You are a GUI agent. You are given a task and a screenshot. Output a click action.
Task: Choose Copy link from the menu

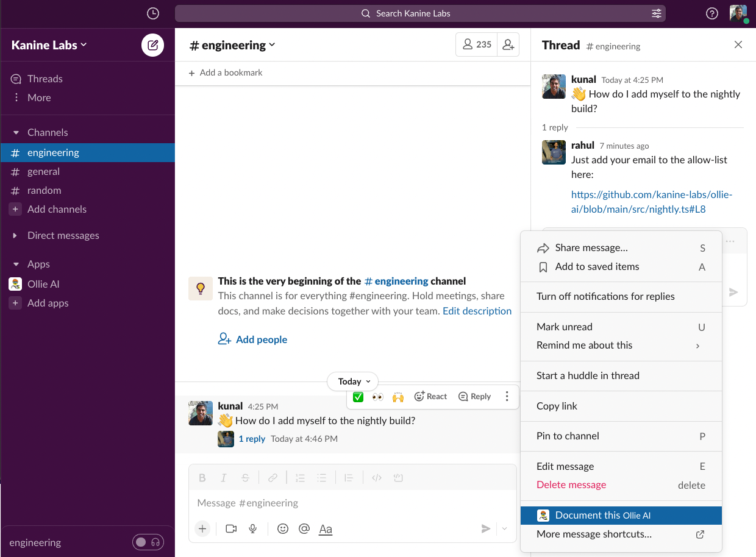tap(557, 406)
